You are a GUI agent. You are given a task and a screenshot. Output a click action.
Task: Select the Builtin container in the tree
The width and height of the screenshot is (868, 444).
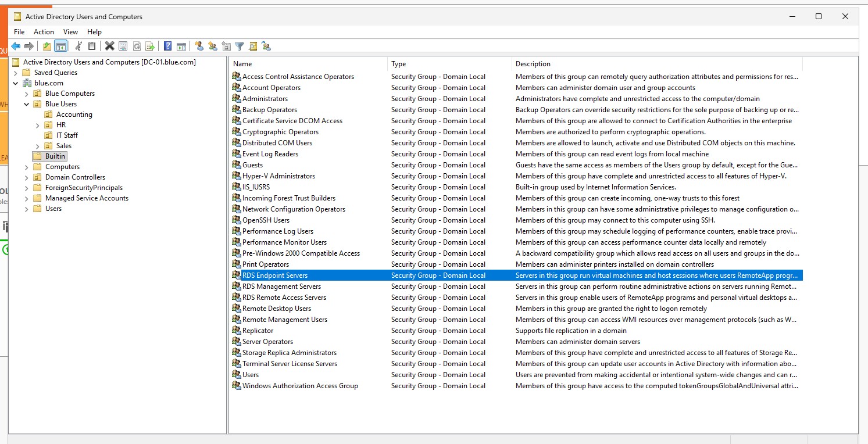coord(55,156)
